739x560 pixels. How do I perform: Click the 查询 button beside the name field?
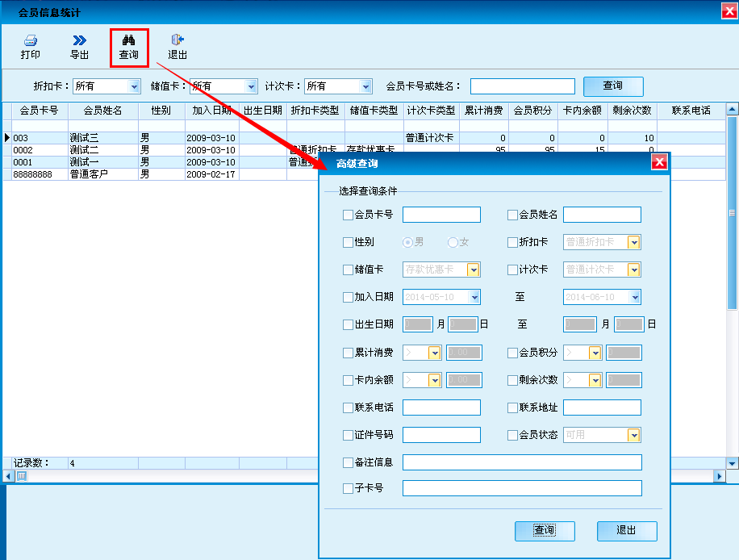612,86
